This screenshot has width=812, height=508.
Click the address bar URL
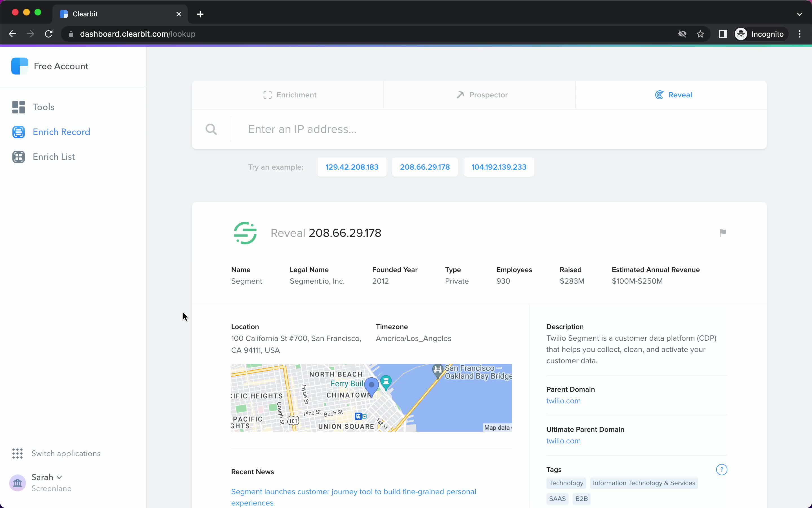138,34
